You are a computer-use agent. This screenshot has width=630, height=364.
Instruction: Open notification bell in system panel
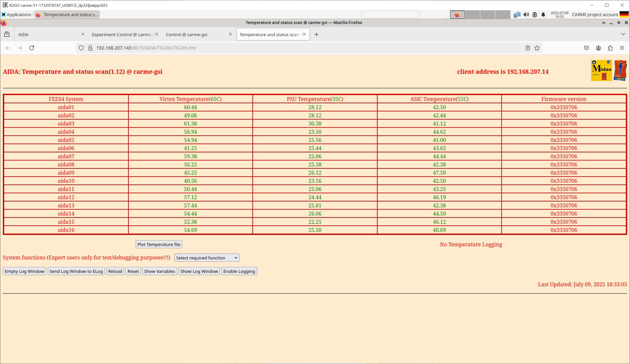click(x=543, y=14)
